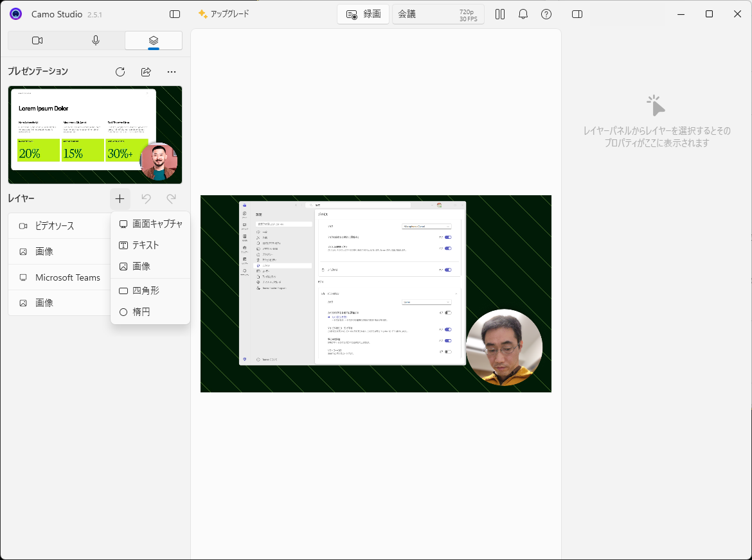Click the Teams screen capture in preview
The image size is (752, 560).
click(352, 283)
